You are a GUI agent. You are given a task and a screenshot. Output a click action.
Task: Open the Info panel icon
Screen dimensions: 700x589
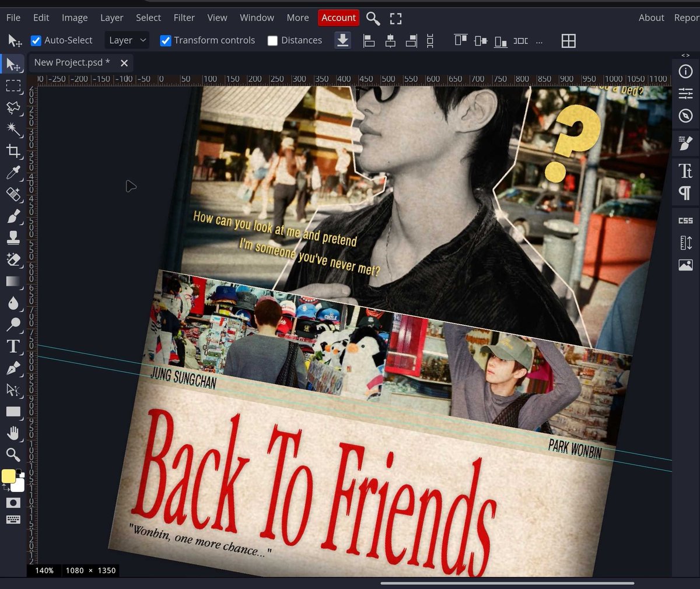tap(685, 72)
